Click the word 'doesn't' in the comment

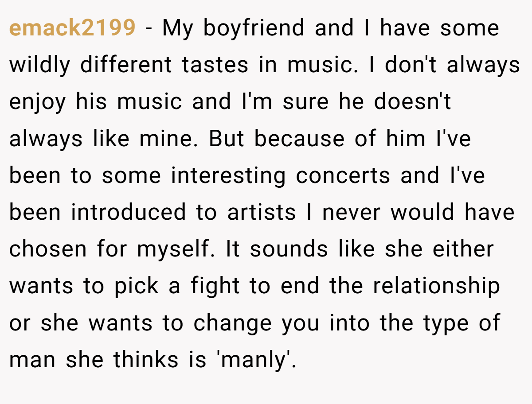[x=412, y=102]
